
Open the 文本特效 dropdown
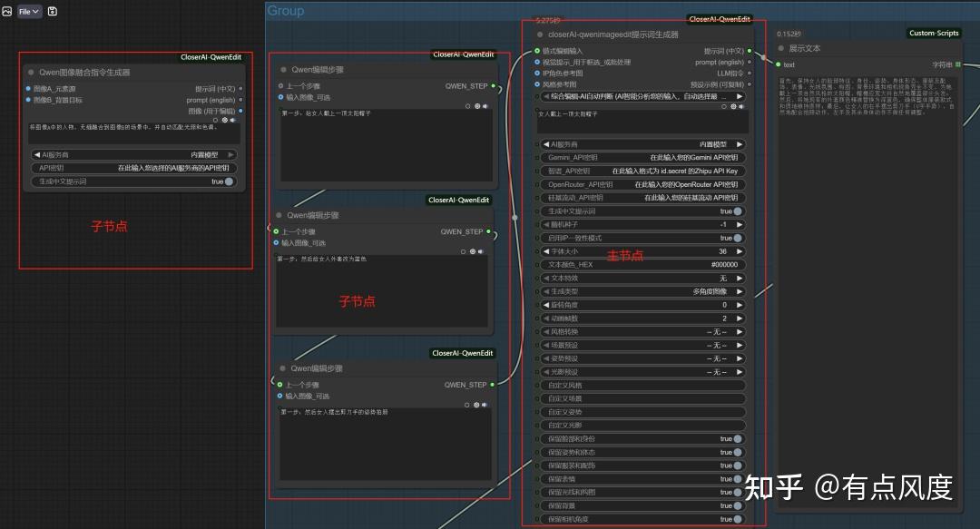[x=642, y=279]
